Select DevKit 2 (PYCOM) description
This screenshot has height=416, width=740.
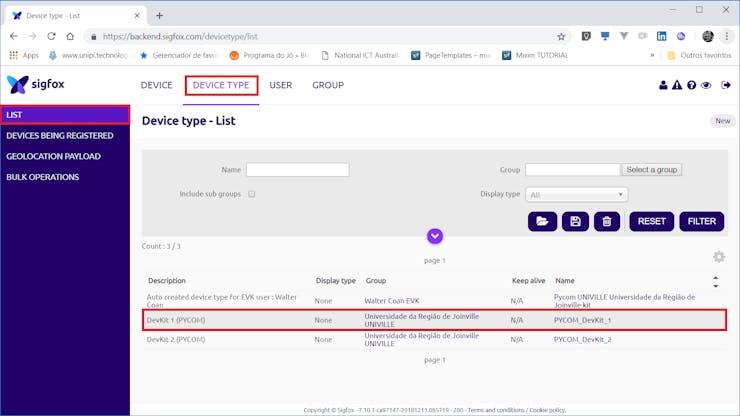(x=176, y=340)
